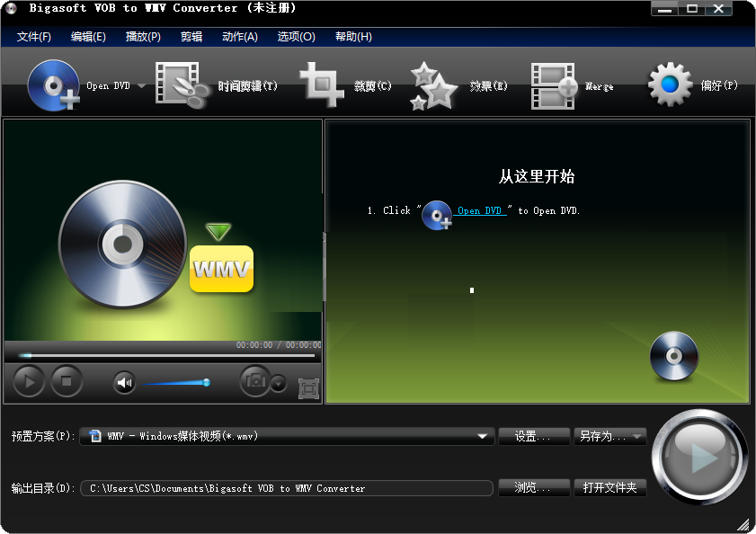Select the 裁剪 (Crop) tool
The width and height of the screenshot is (756, 534).
(x=321, y=84)
